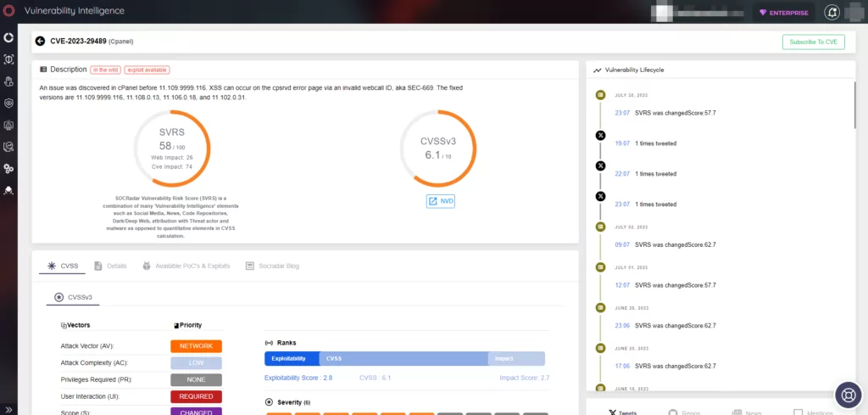The height and width of the screenshot is (415, 868).
Task: Click the Vectors heading icon
Action: tap(63, 325)
